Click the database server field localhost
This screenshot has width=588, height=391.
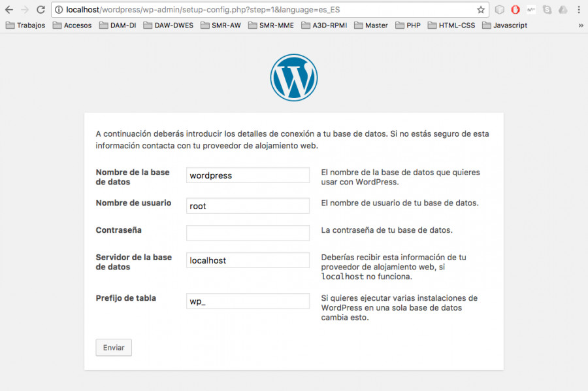click(248, 260)
